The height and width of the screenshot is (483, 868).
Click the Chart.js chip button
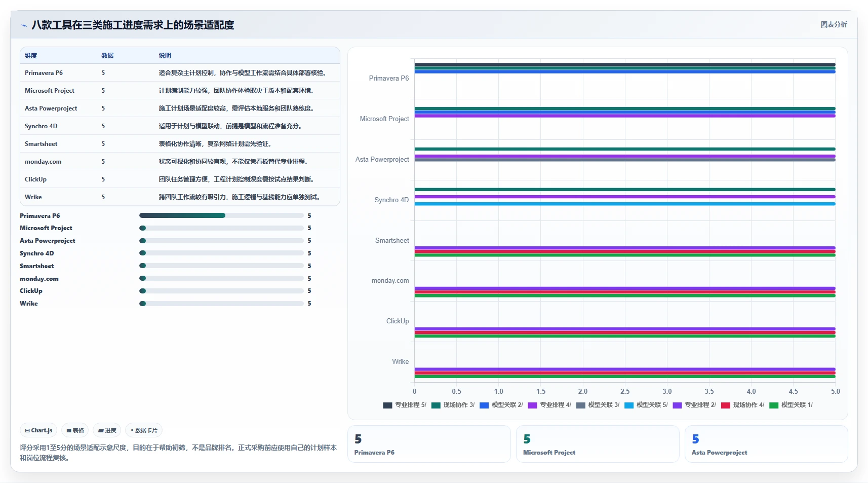click(x=38, y=430)
